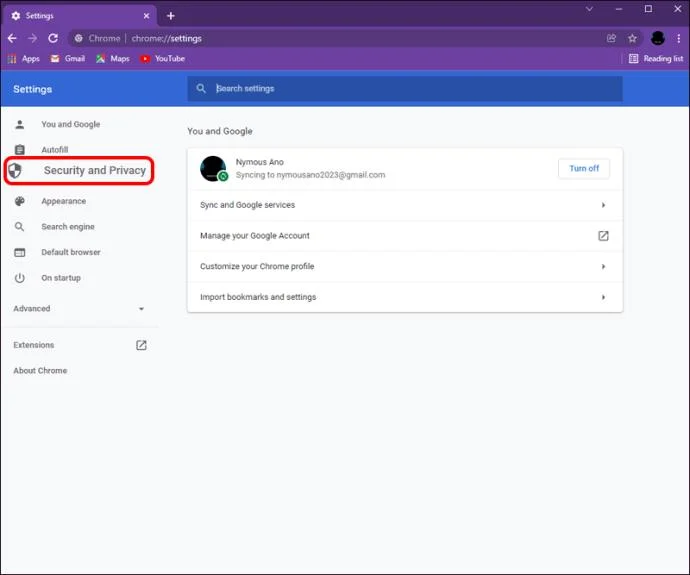This screenshot has width=690, height=575.
Task: Open the Apps bookmark shortcut
Action: pos(24,59)
